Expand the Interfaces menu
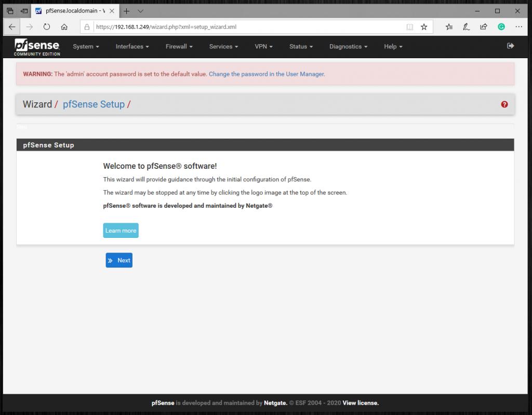 click(132, 47)
